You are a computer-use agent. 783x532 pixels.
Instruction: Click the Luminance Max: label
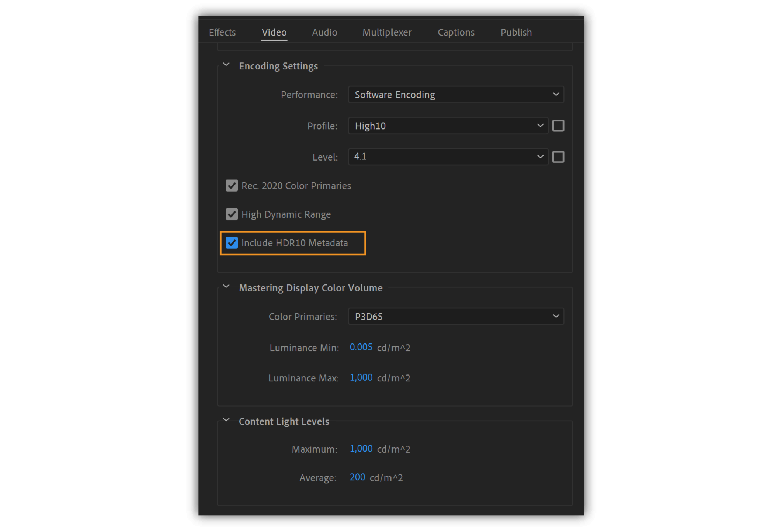(303, 378)
